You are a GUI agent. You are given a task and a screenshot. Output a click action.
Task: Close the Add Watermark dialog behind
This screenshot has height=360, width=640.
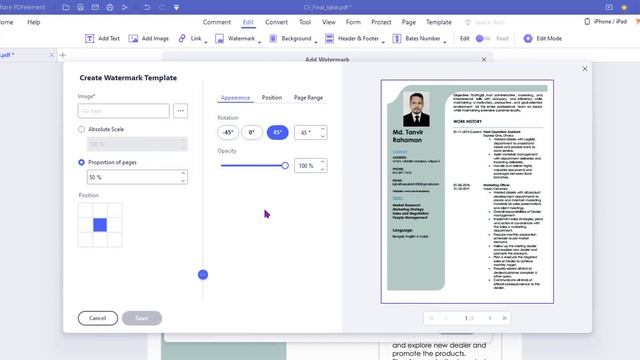pos(484,60)
